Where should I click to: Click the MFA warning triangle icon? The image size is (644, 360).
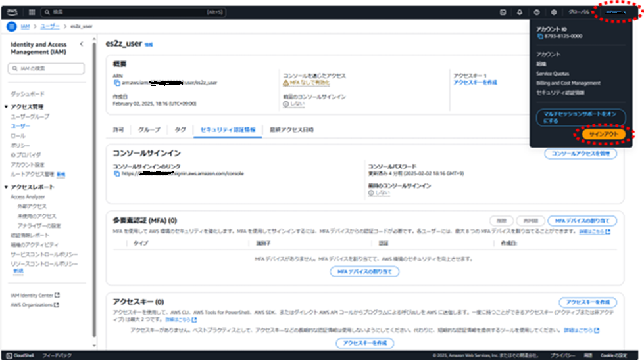(286, 83)
